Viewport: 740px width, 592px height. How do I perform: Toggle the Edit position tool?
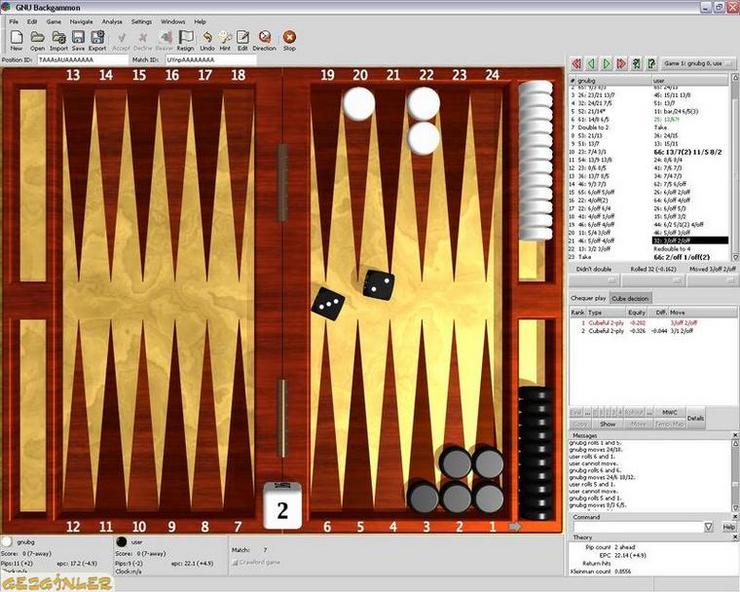243,41
